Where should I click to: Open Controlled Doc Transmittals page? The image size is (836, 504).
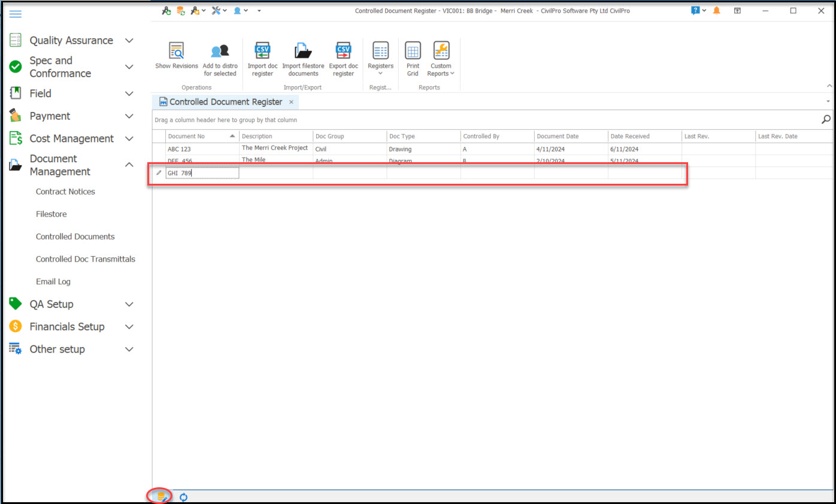pyautogui.click(x=86, y=259)
